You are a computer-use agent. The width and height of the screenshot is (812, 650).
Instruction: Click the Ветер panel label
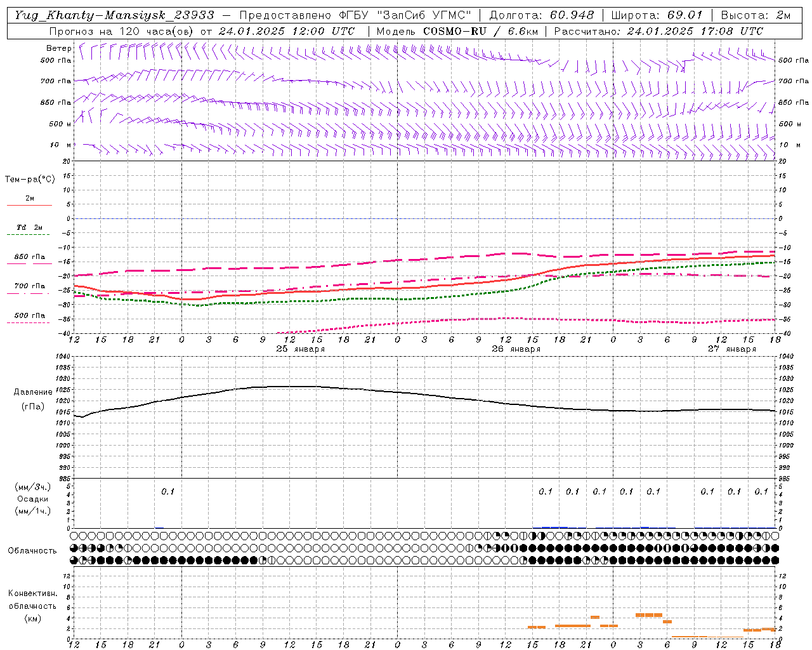[59, 48]
